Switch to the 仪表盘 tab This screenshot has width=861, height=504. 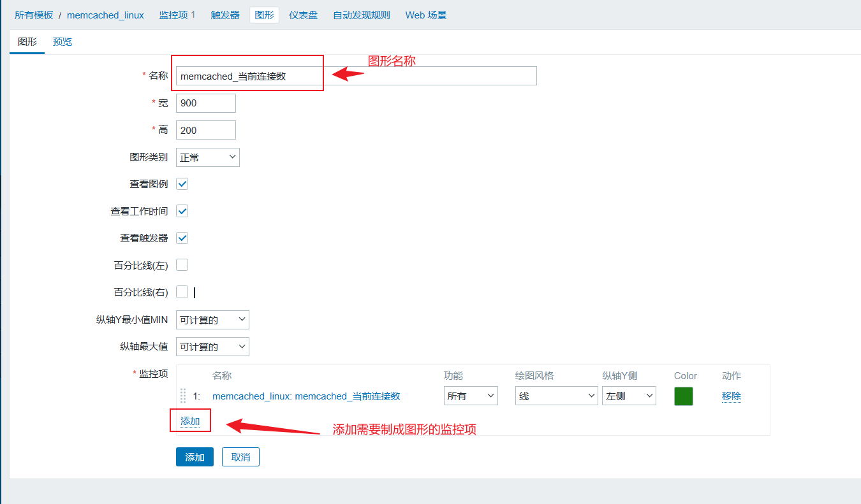[x=303, y=15]
